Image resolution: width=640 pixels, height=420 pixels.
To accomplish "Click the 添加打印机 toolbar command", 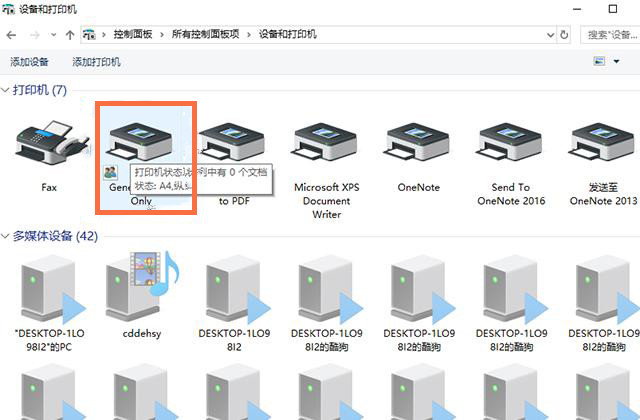I will click(x=96, y=62).
